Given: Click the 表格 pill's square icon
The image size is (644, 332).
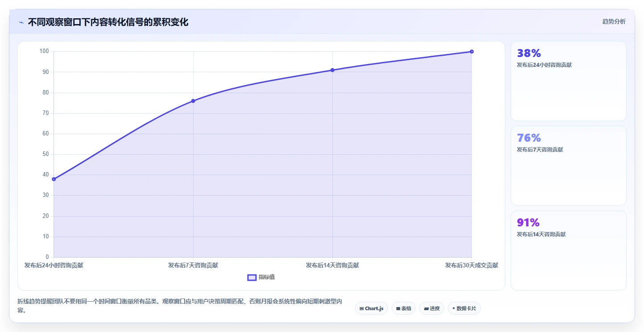Looking at the screenshot, I should 398,308.
